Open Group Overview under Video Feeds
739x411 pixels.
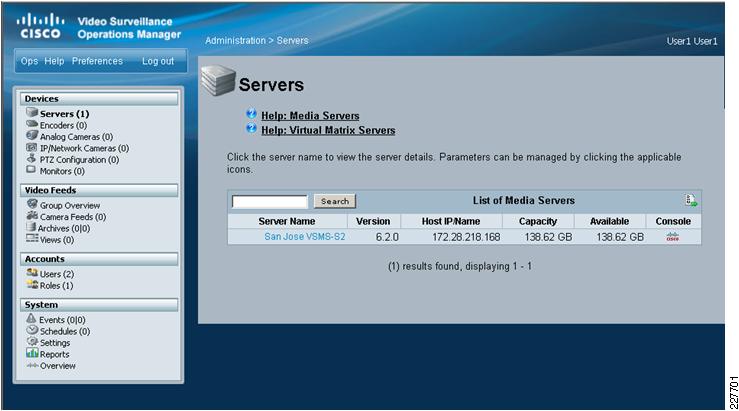coord(70,206)
